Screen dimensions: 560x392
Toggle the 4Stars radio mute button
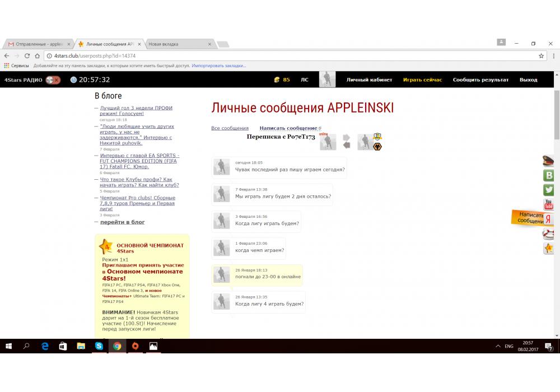(x=53, y=80)
